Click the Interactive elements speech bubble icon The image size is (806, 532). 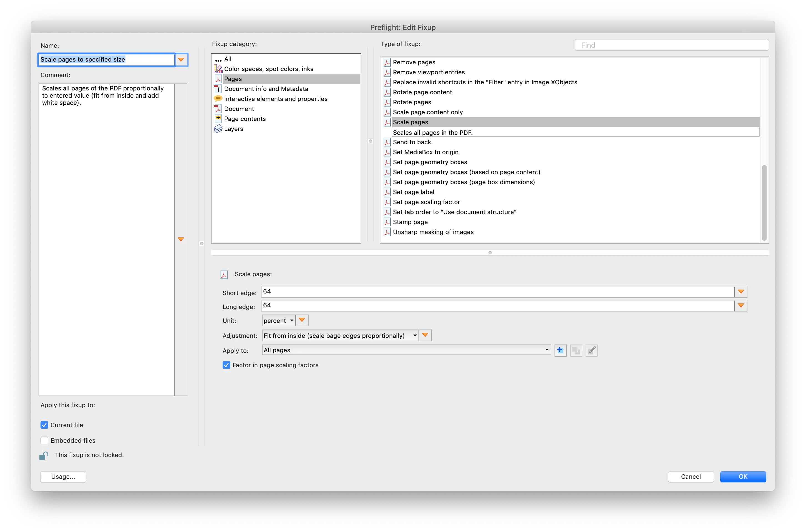tap(218, 99)
